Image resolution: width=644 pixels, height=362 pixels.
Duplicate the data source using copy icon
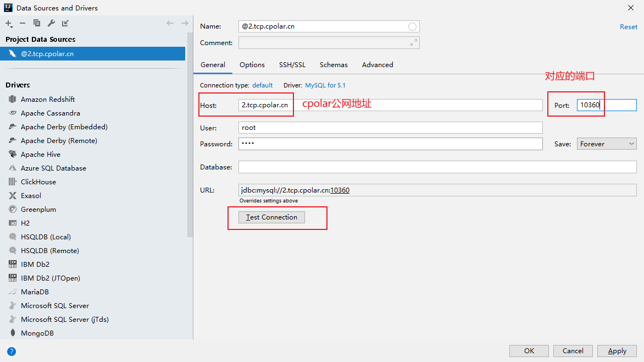37,24
